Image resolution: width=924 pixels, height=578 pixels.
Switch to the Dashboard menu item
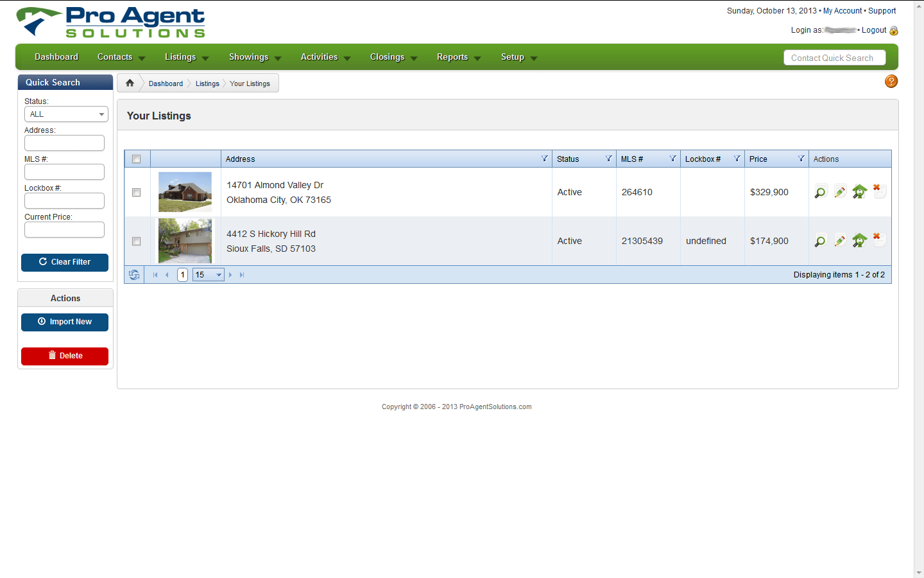coord(56,57)
